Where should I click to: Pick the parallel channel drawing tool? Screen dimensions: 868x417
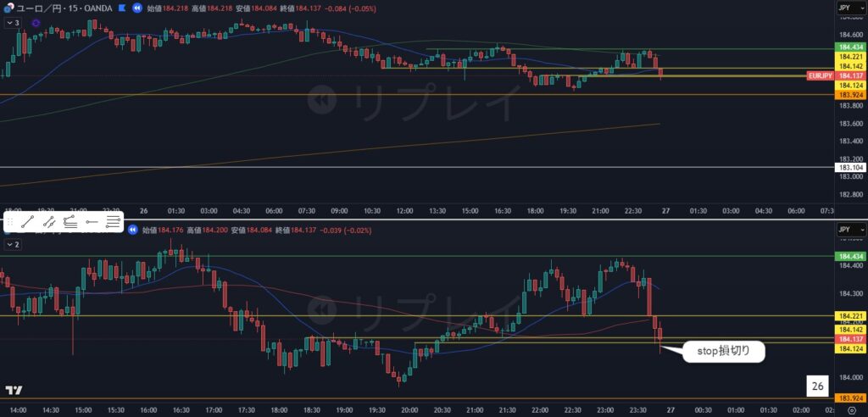[70, 222]
